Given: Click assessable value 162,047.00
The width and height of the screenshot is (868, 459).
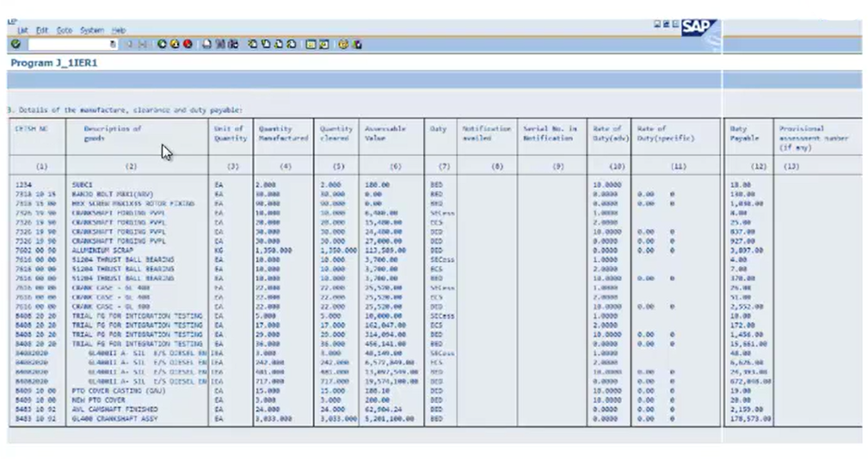Looking at the screenshot, I should coord(385,325).
